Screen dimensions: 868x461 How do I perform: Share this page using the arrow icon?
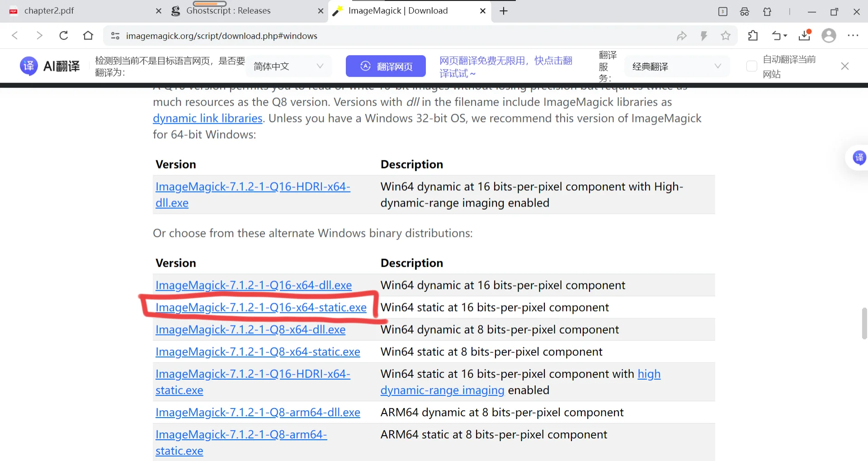pyautogui.click(x=682, y=36)
